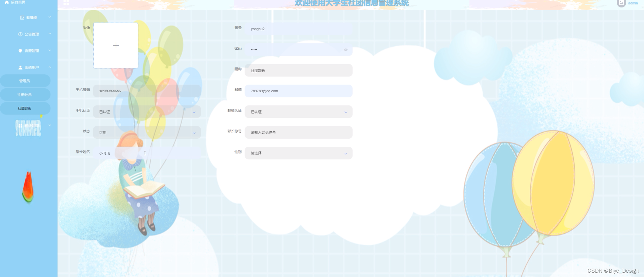The width and height of the screenshot is (644, 277).
Task: Open the 管理员 submenu item
Action: tap(25, 81)
